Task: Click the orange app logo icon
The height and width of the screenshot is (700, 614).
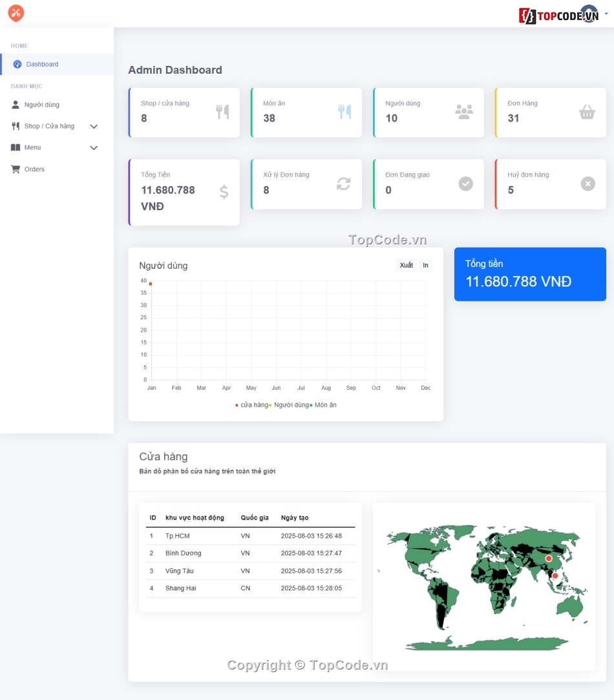Action: coord(16,14)
